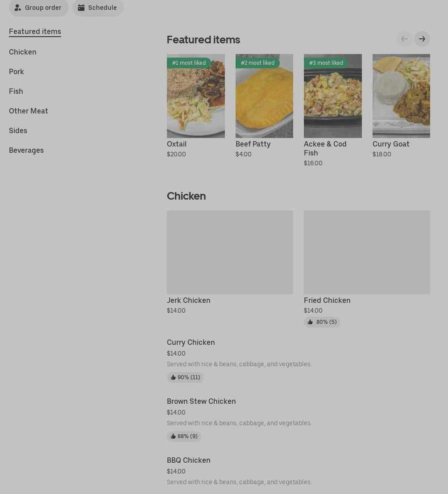Jump to the Pork category
The width and height of the screenshot is (448, 494).
pyautogui.click(x=17, y=71)
